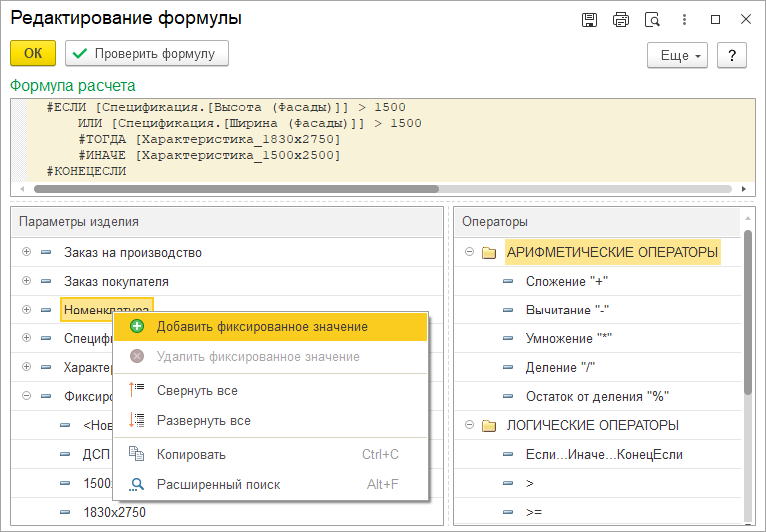The height and width of the screenshot is (532, 766).
Task: Click the printer icon in title bar
Action: click(x=621, y=19)
